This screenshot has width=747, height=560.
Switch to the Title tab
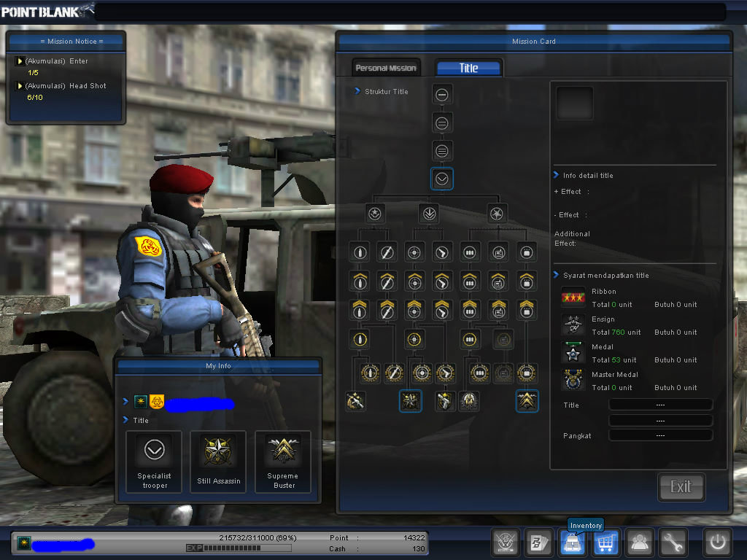click(469, 68)
